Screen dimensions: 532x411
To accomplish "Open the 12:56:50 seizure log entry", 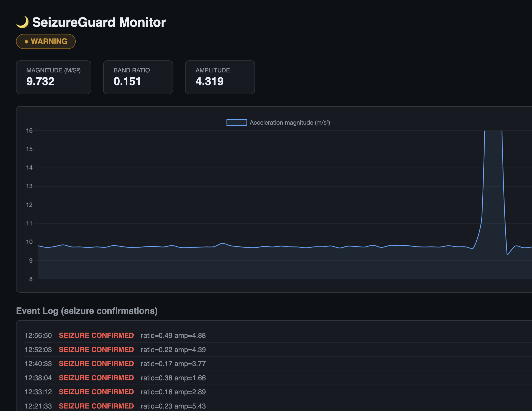I will point(115,335).
